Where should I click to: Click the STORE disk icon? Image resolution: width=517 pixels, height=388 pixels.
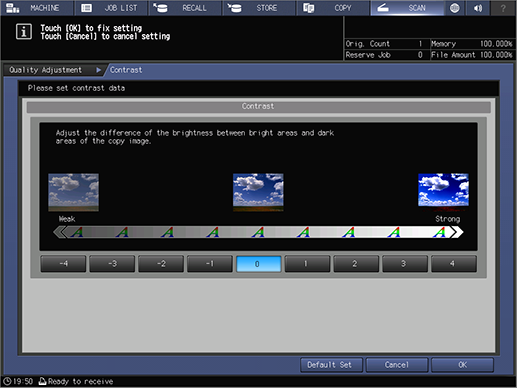tap(234, 8)
